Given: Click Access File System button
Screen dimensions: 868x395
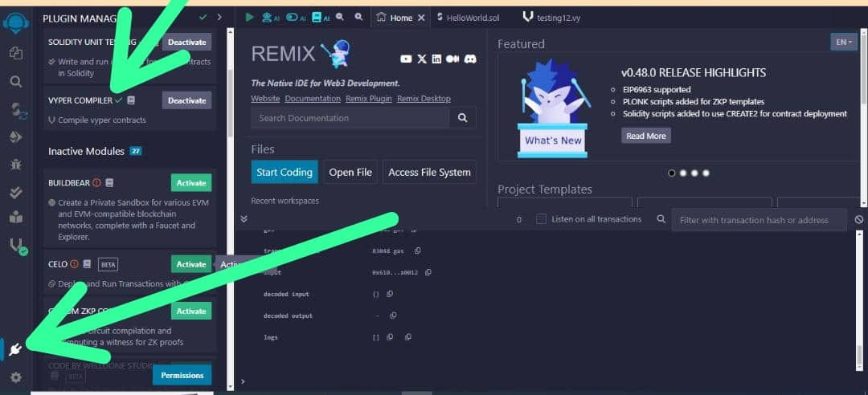Looking at the screenshot, I should click(429, 172).
